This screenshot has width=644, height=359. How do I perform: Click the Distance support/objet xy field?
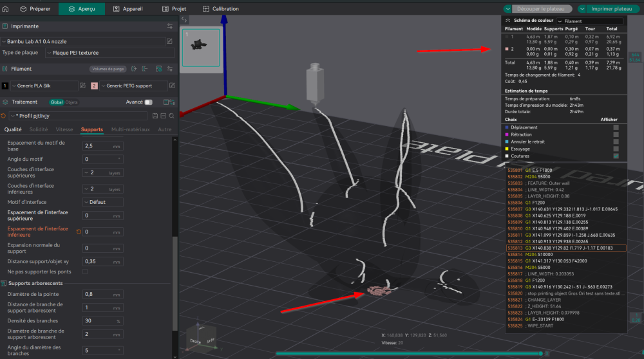pyautogui.click(x=102, y=261)
